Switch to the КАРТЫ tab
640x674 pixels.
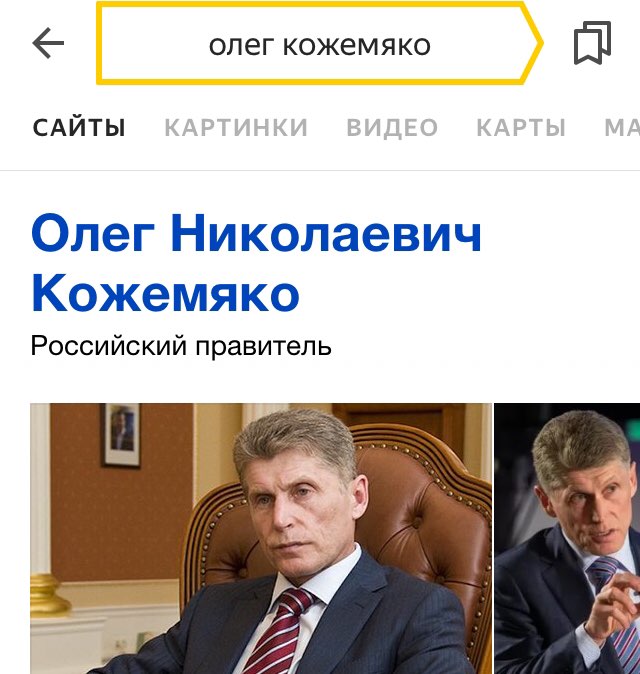click(521, 128)
